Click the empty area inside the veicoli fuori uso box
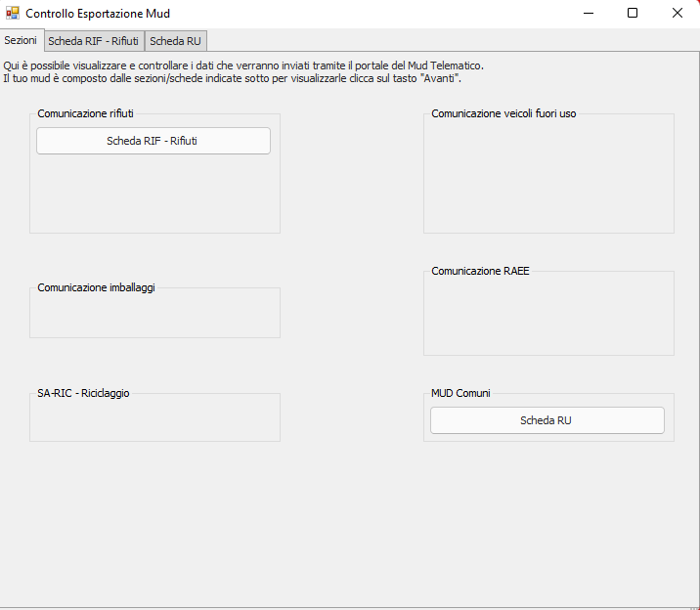 click(x=547, y=176)
